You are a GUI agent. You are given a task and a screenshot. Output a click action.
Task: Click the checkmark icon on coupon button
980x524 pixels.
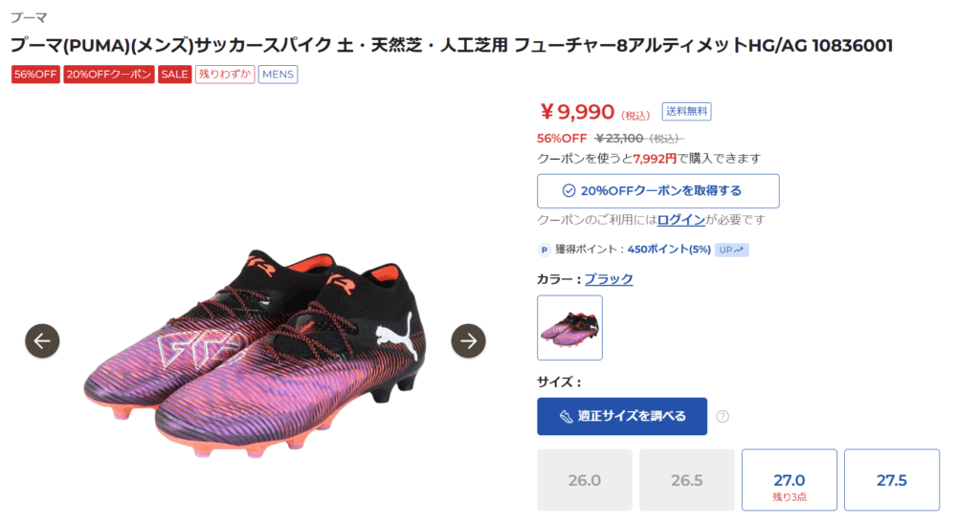[x=568, y=190]
